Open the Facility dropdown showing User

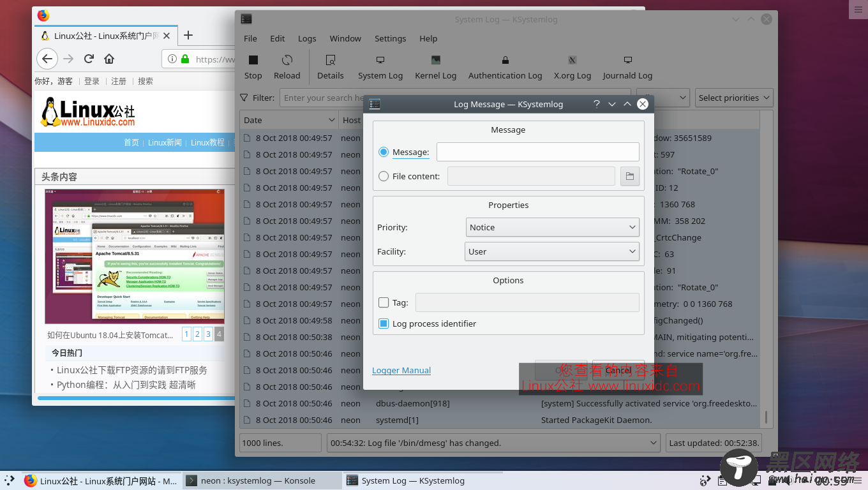tap(552, 251)
